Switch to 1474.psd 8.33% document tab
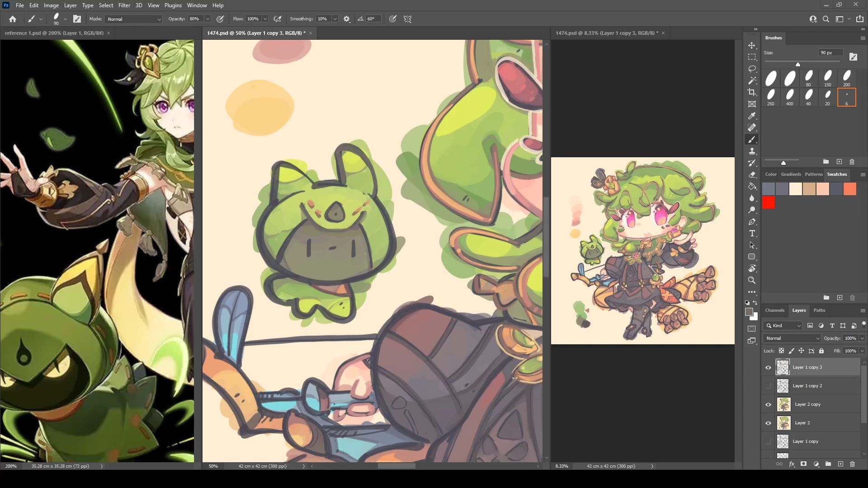The width and height of the screenshot is (868, 488). (607, 33)
